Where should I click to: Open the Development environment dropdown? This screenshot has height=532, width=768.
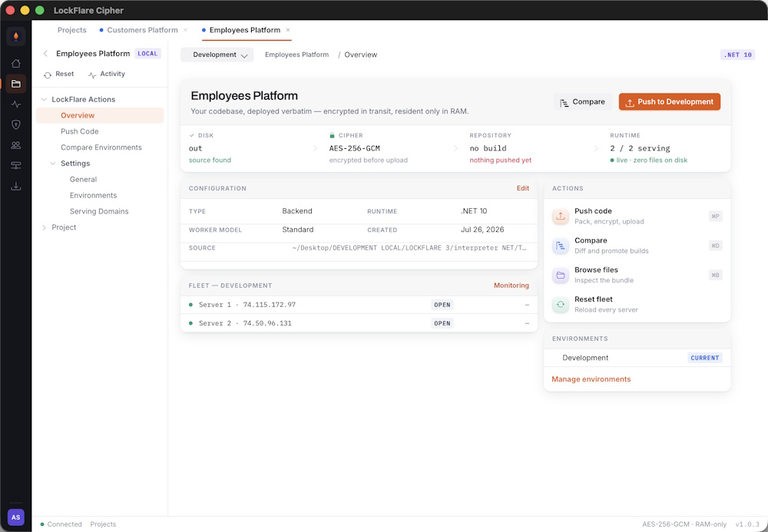coord(217,55)
